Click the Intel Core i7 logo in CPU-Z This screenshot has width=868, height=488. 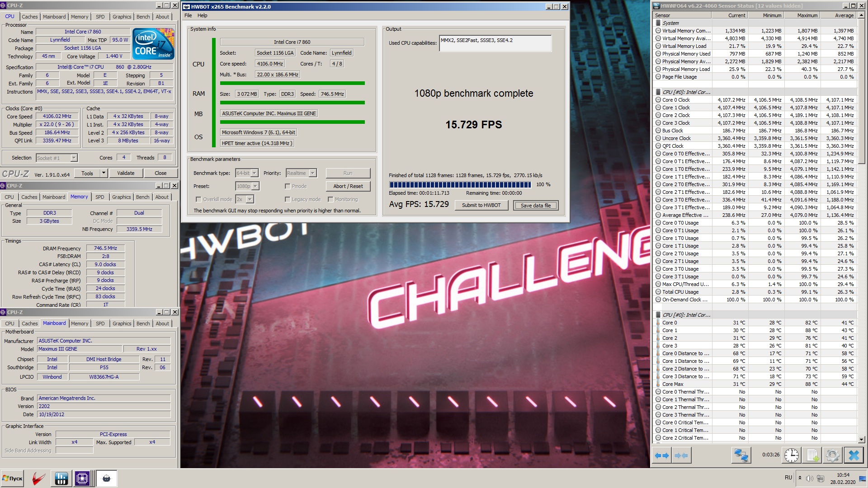153,44
